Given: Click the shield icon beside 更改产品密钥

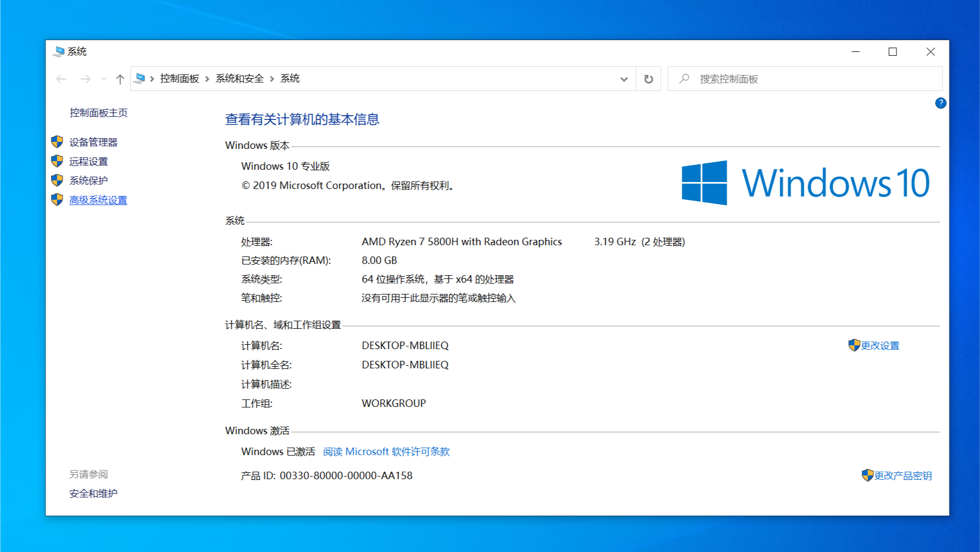Looking at the screenshot, I should 868,475.
